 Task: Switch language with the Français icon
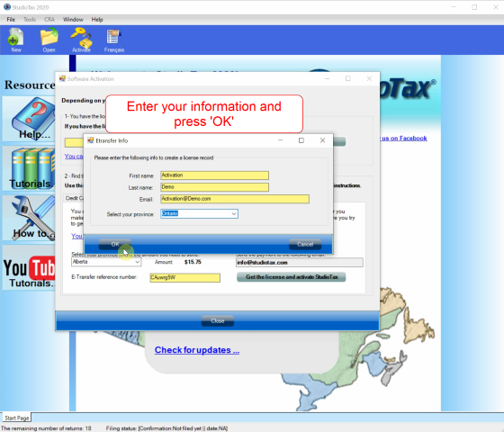tap(113, 40)
